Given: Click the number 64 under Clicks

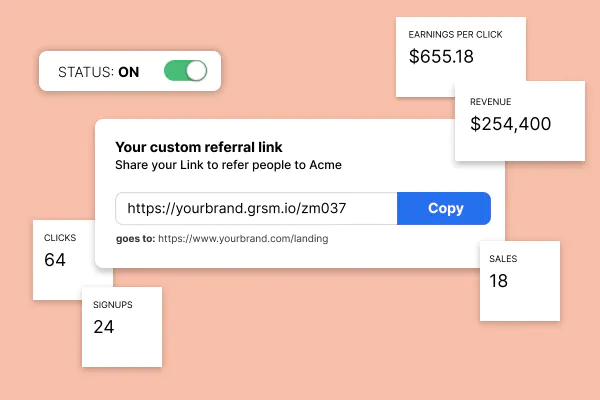Looking at the screenshot, I should pos(55,260).
